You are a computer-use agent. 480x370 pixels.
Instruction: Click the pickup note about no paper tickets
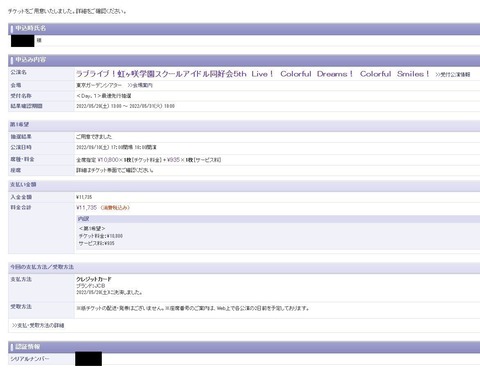click(x=192, y=308)
